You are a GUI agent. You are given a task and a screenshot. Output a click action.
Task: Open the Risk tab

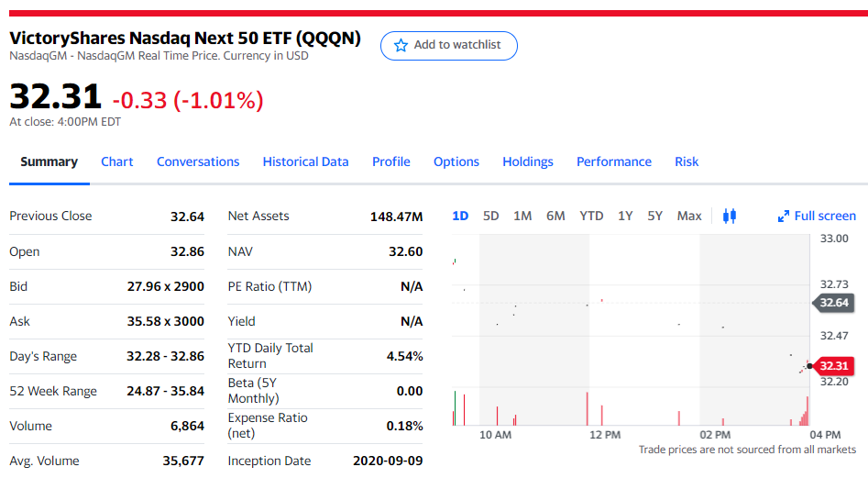click(x=687, y=161)
